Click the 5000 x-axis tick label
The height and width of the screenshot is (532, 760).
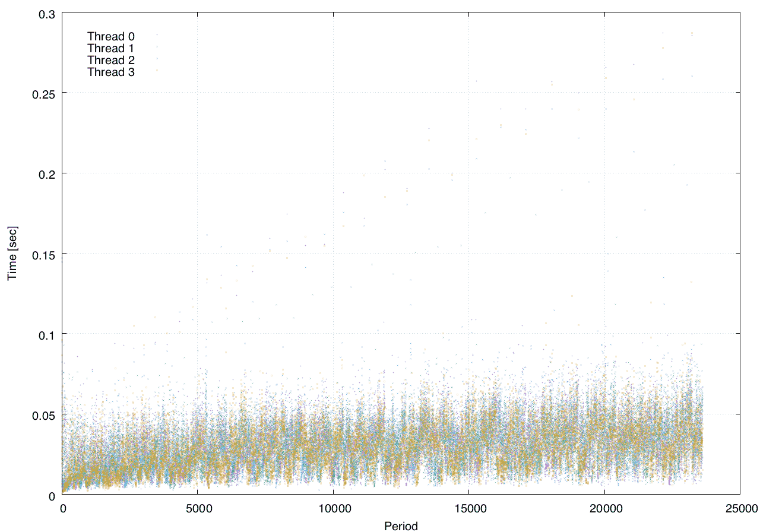point(198,509)
